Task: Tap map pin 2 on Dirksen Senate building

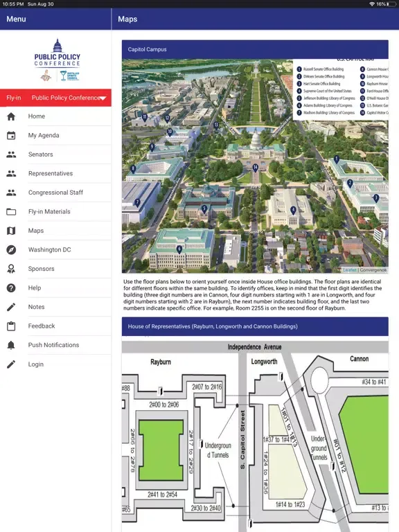Action: (x=349, y=184)
